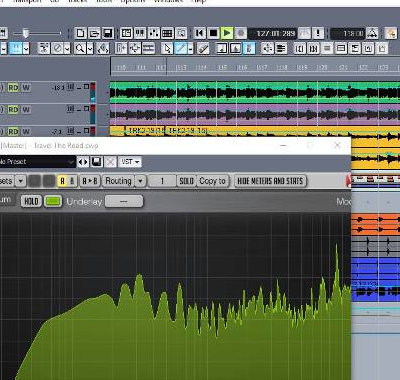Toggle the W button on the yellow TRK2 track
Screen dimensions: 400x380
point(26,132)
